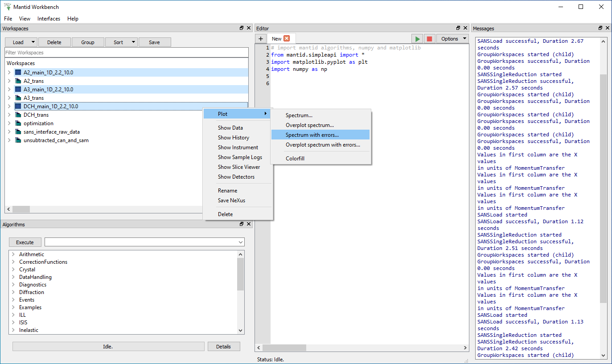Open the Interfaces menu
Screen dimensions: 612x364
[x=49, y=19]
